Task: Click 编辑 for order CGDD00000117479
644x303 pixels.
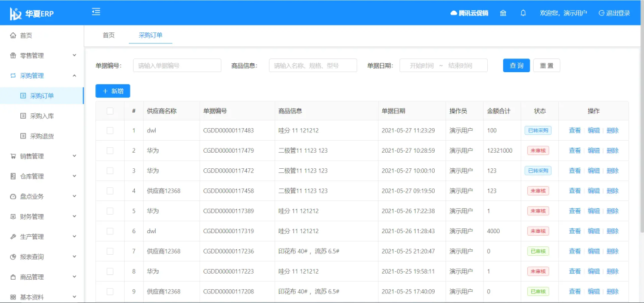Action: tap(593, 151)
